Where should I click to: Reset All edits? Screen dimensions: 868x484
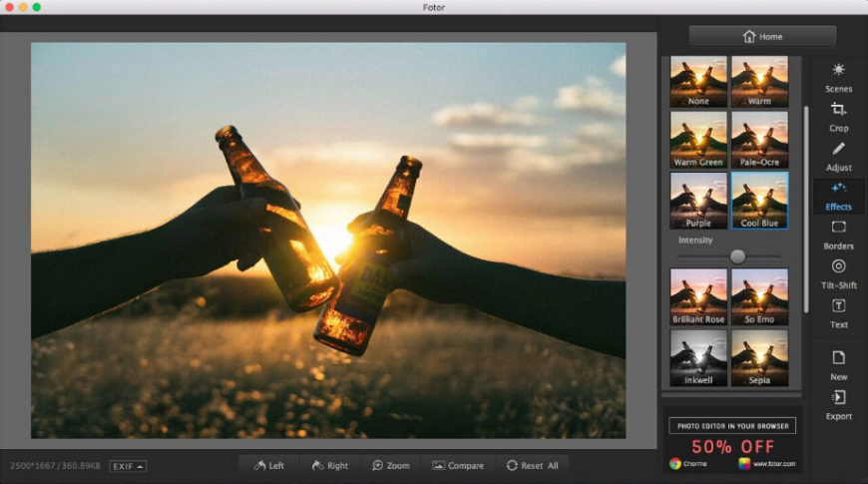tap(532, 465)
